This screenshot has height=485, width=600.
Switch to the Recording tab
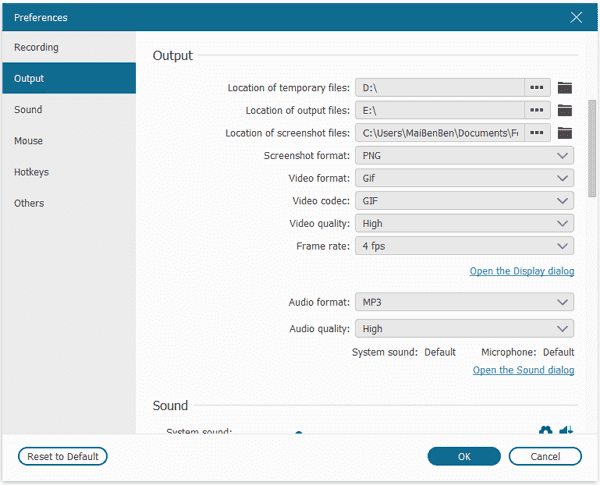(x=37, y=47)
